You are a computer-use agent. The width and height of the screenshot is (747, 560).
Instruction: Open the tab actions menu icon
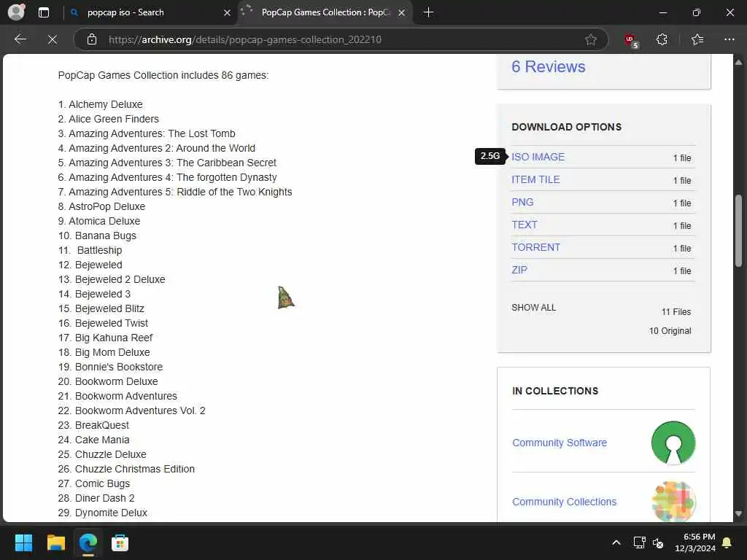tap(43, 12)
